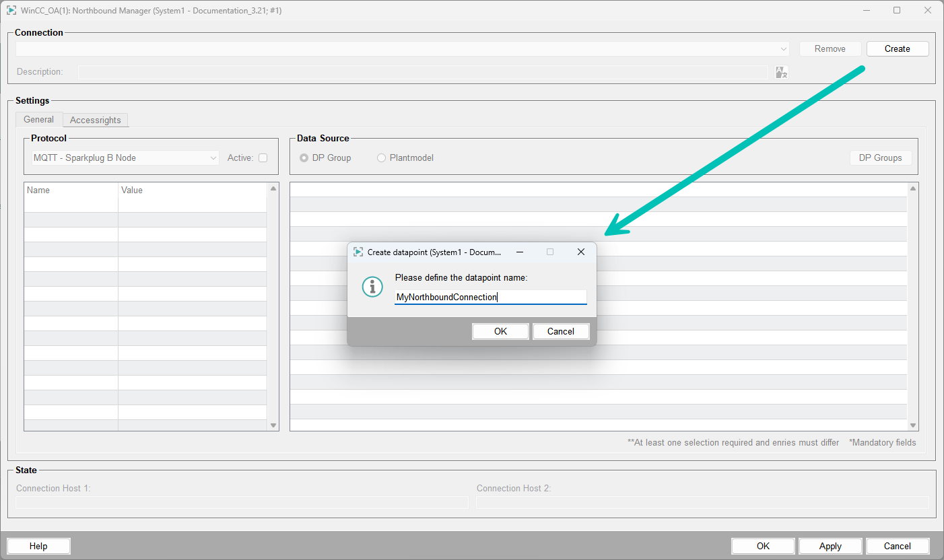Select the DP Group radio button
This screenshot has width=944, height=560.
(304, 157)
